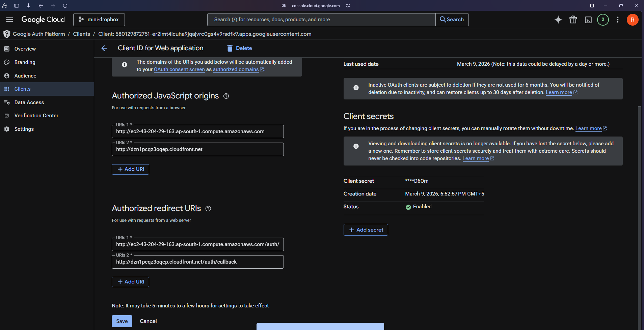The width and height of the screenshot is (644, 330).
Task: Click the Gemini sparkle icon
Action: (x=558, y=20)
